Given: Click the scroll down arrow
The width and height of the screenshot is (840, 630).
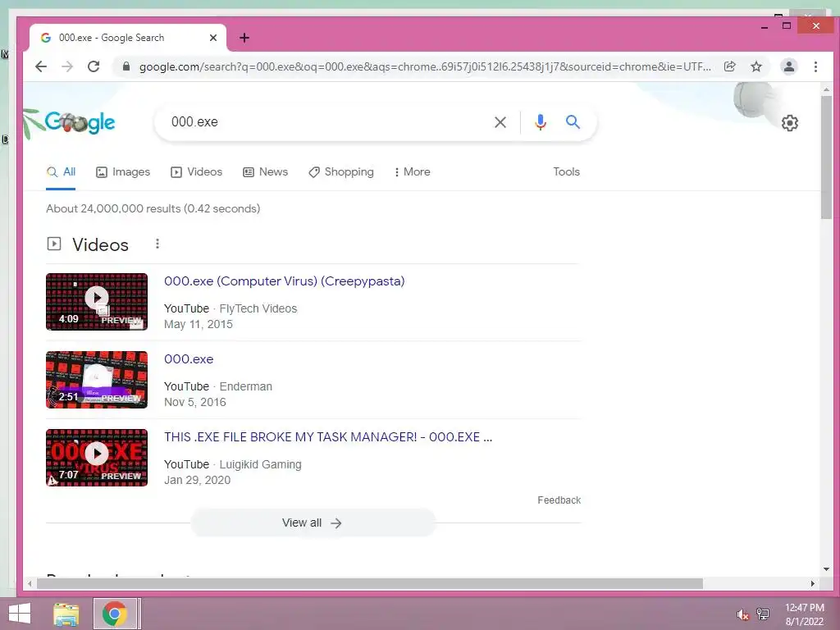Looking at the screenshot, I should coord(826,569).
